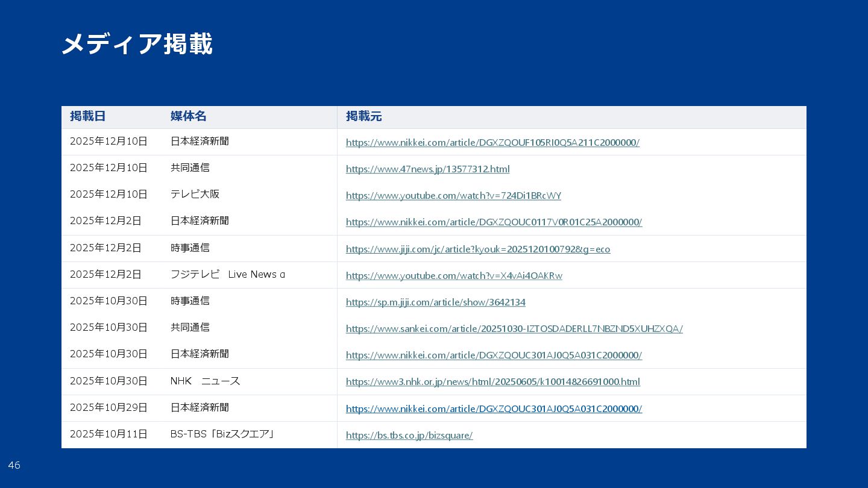Image resolution: width=868 pixels, height=488 pixels.
Task: Select BS-TBS「Bizスクエア」 media name cell
Action: pyautogui.click(x=223, y=434)
